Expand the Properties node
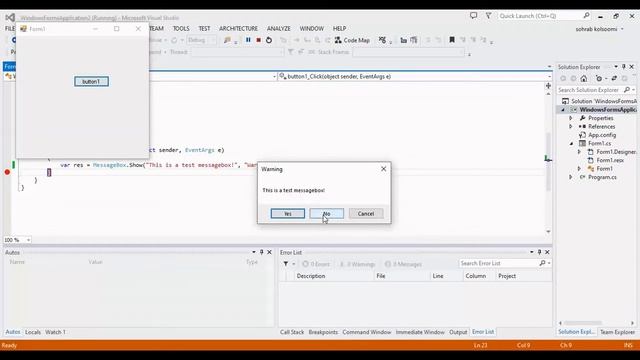 571,118
